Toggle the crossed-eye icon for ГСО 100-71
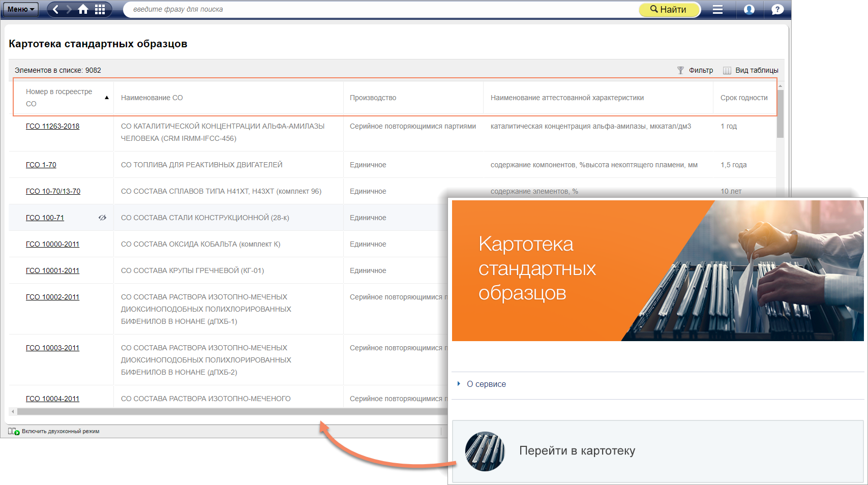The width and height of the screenshot is (868, 485). tap(102, 218)
